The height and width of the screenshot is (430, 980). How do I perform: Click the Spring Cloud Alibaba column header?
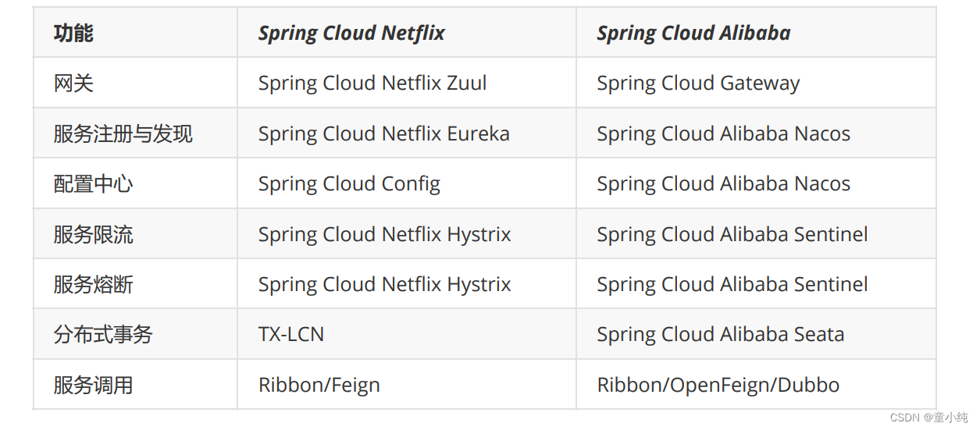click(693, 34)
